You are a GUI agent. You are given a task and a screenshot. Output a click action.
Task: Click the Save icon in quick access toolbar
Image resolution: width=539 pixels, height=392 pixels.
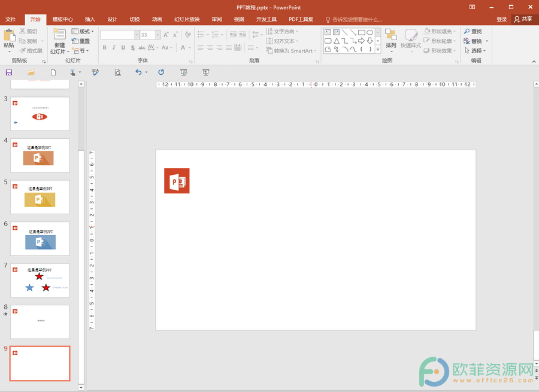pos(9,72)
